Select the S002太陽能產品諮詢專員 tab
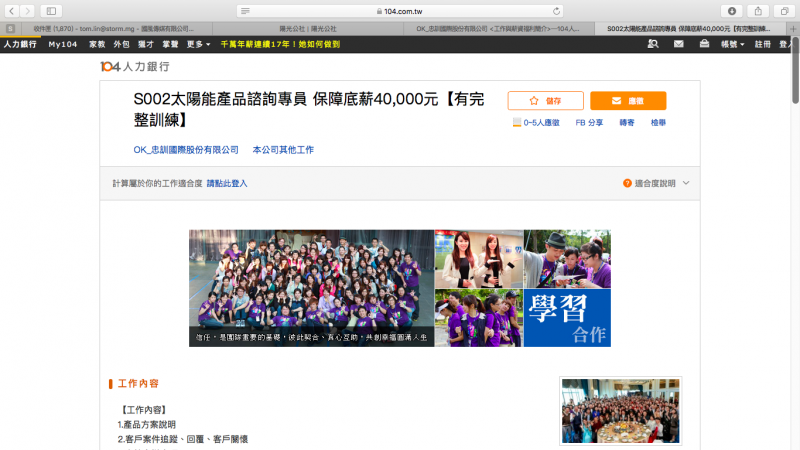This screenshot has width=800, height=450. coord(689,29)
